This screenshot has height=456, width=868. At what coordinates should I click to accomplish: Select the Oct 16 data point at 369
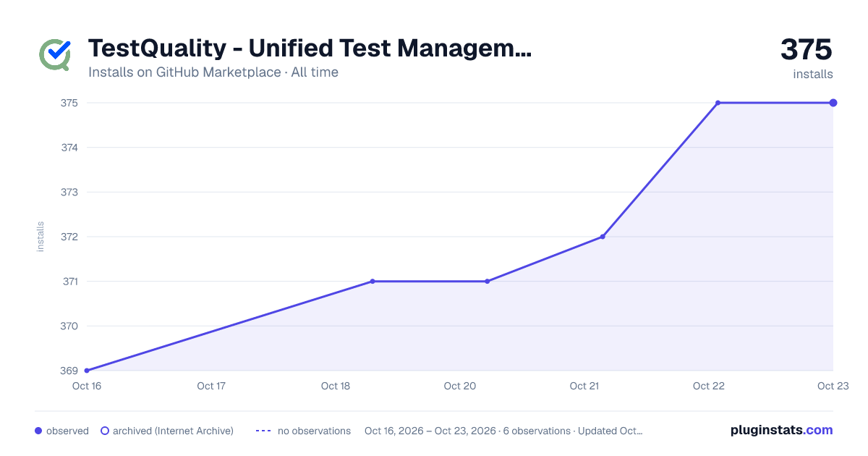click(87, 371)
